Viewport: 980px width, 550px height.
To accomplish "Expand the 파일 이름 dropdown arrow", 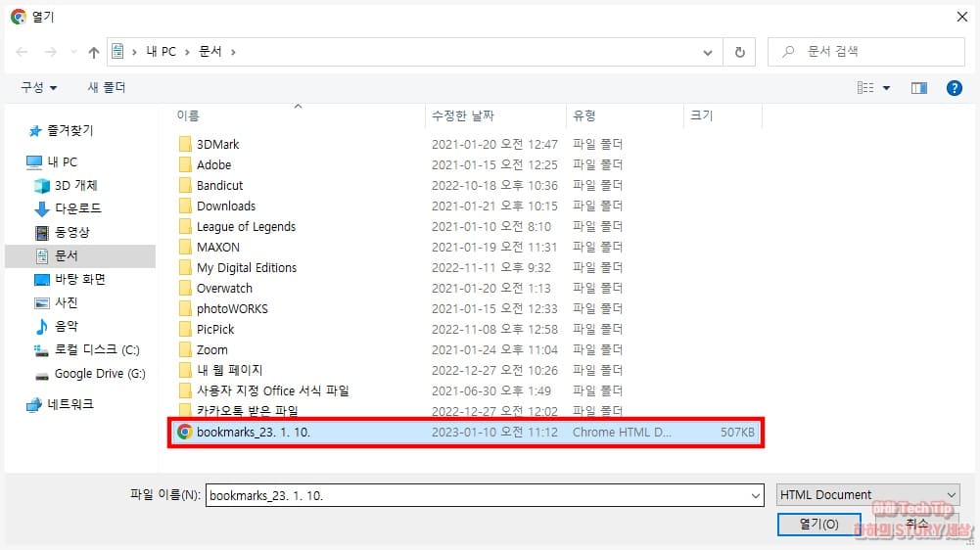I will pos(756,495).
